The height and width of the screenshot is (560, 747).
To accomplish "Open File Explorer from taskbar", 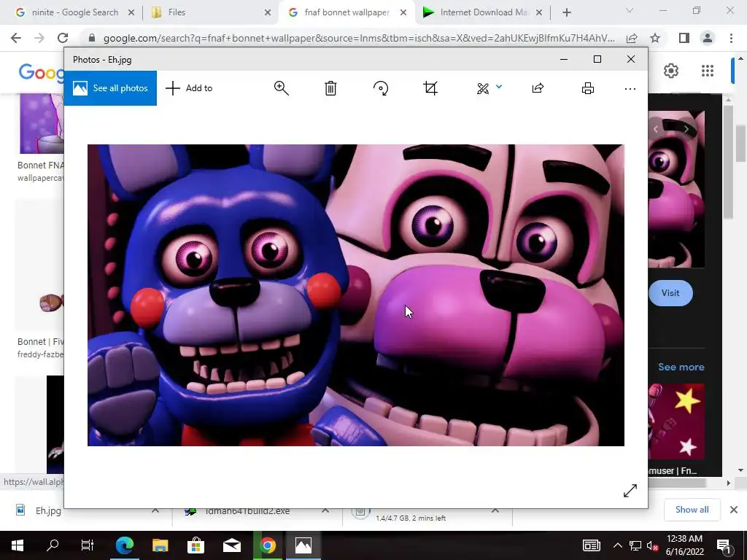I will pyautogui.click(x=160, y=545).
